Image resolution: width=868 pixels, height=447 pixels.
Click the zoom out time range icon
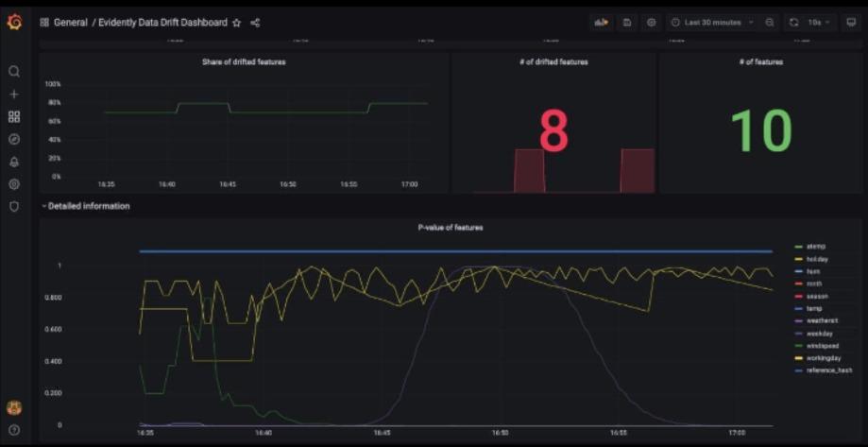point(770,22)
